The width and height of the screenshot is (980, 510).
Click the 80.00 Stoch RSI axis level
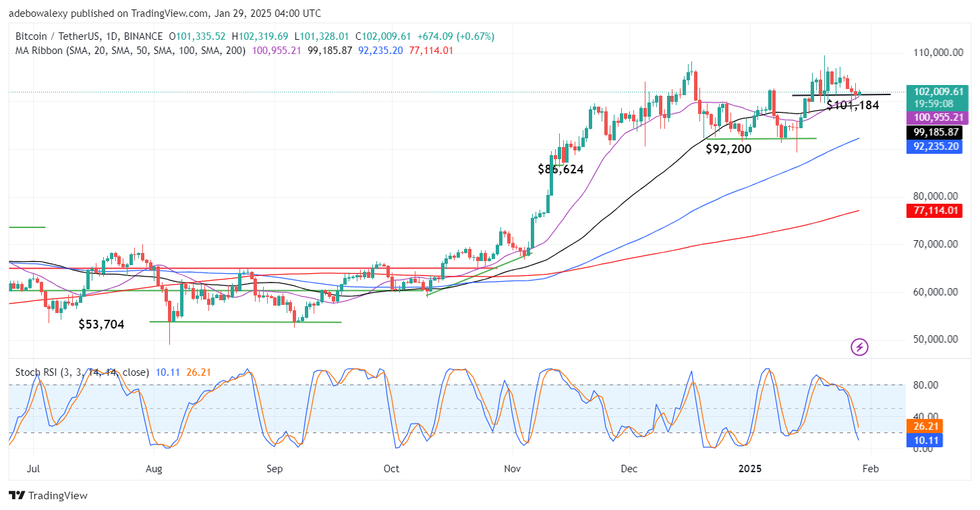coord(925,385)
